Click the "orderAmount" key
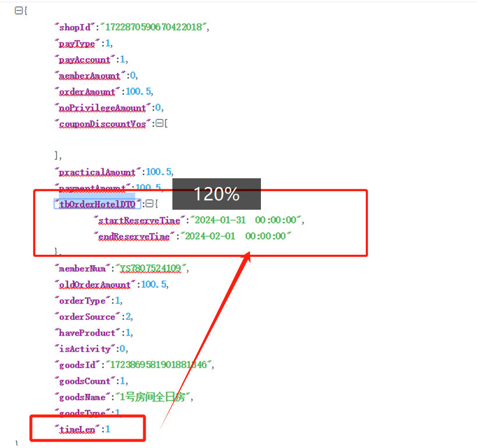 point(87,91)
